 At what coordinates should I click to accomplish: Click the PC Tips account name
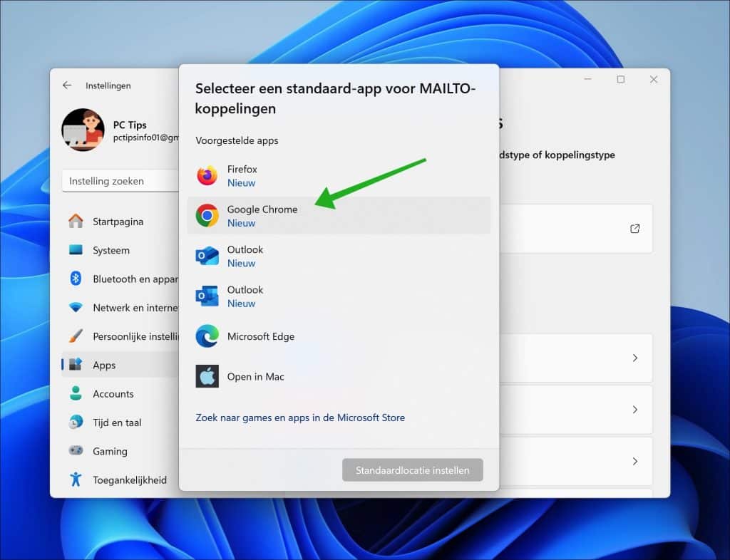coord(130,125)
